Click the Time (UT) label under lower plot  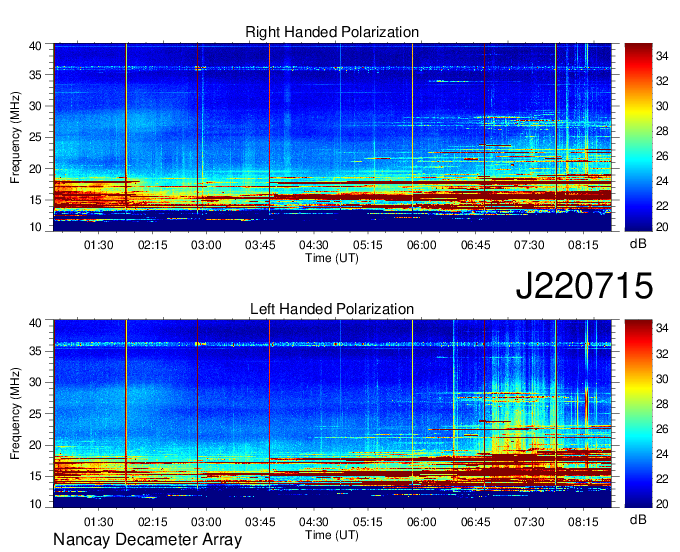coord(332,535)
